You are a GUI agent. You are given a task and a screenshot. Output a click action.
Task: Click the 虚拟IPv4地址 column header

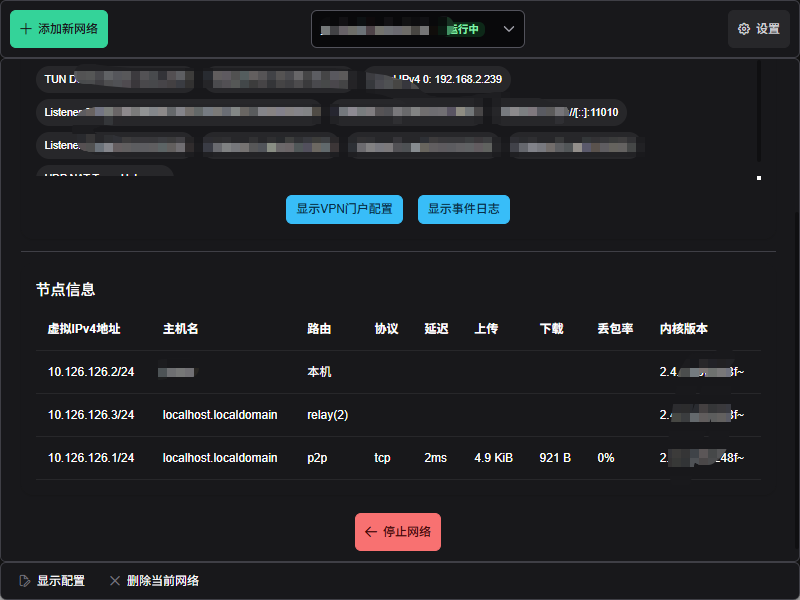point(84,329)
